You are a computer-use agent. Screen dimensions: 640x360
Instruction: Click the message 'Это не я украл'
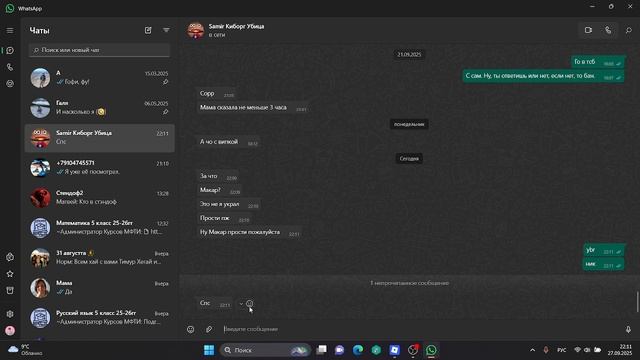229,204
